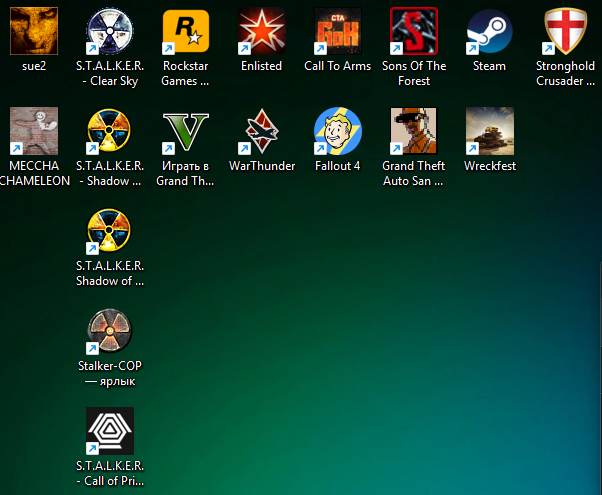Click the Stronghold Crusader shield icon

point(565,31)
